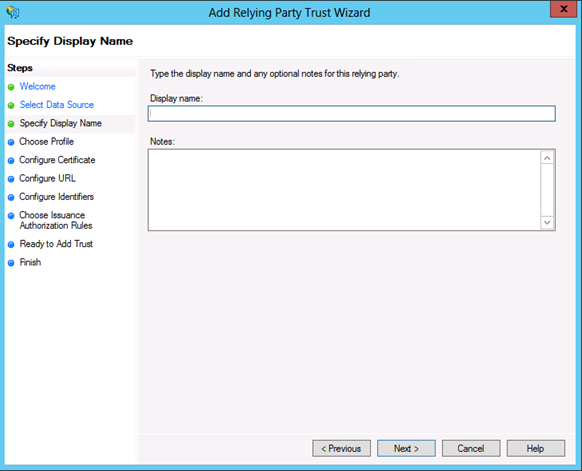Click the blue bullet beside Ready to Add Trust
Viewport: 582px width, 471px height.
[11, 244]
